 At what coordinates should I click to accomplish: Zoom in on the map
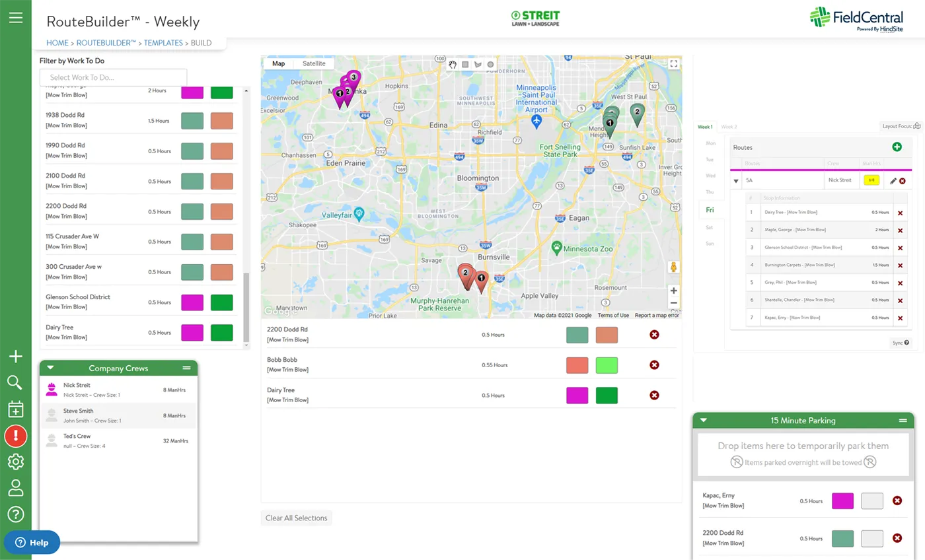(x=673, y=291)
